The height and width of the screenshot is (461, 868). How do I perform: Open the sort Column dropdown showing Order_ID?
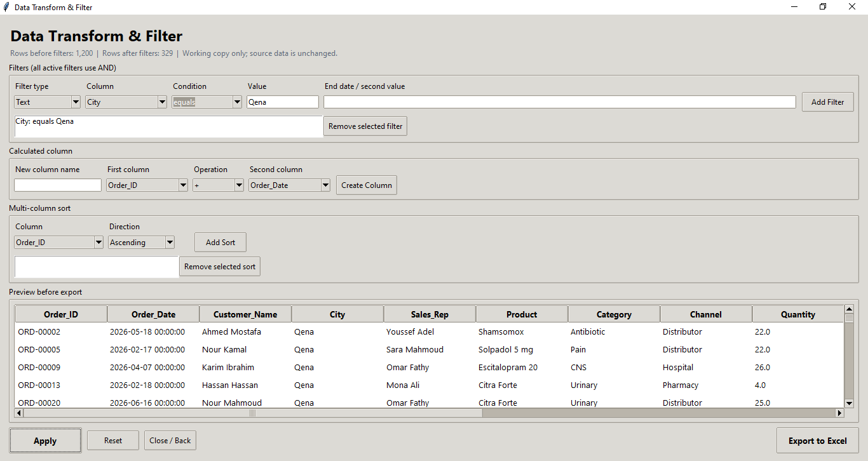(x=58, y=243)
